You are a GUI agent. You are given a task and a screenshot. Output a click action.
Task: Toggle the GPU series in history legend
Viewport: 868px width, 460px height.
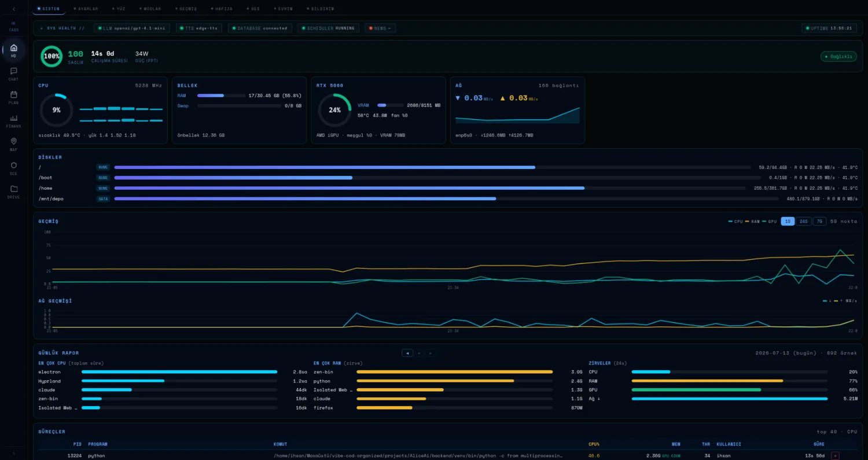(770, 222)
